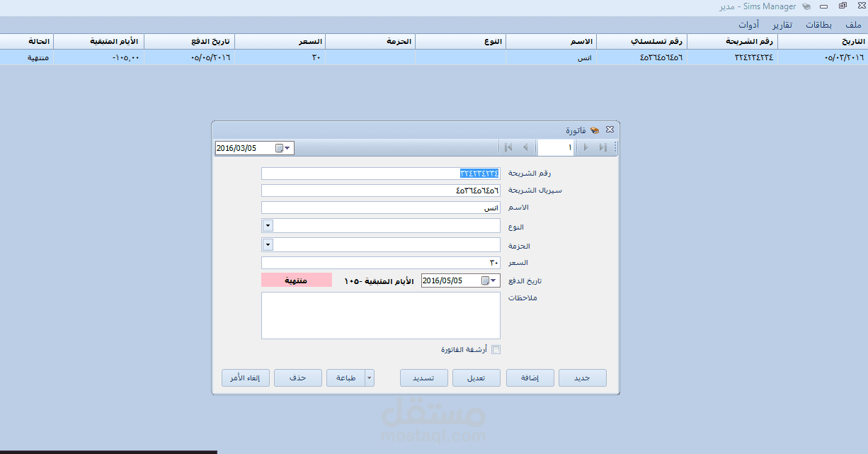Image resolution: width=868 pixels, height=454 pixels.
Task: Select the grid cell with name انس
Action: (x=552, y=57)
